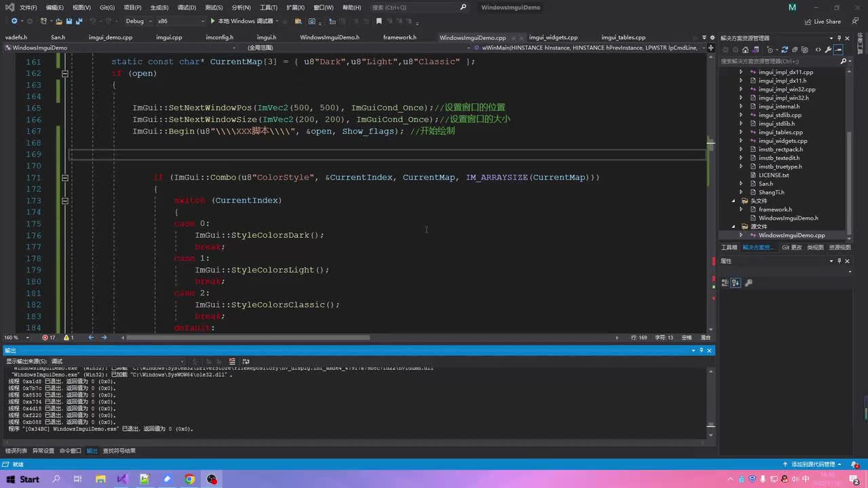Expand the framework.h tree node
Screen dimensions: 868x488
741,209
